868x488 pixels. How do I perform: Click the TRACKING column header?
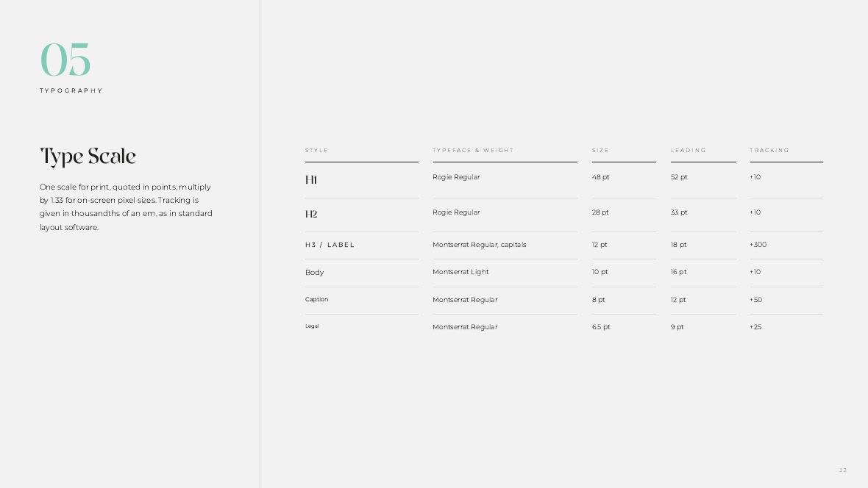769,151
